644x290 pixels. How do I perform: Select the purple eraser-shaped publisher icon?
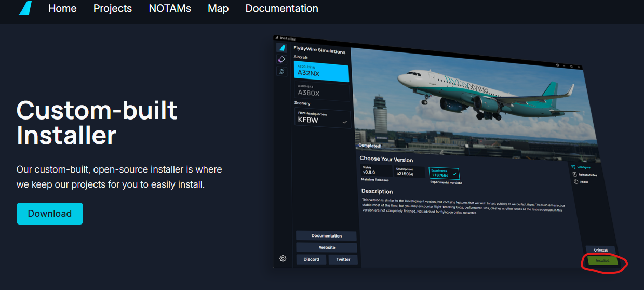tap(281, 60)
